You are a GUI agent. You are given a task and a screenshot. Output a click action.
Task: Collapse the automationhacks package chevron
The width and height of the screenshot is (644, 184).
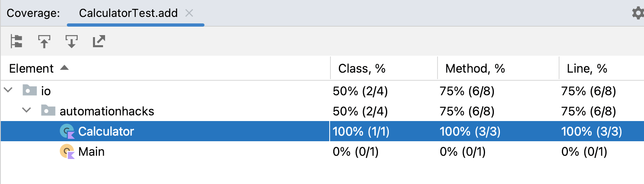tap(27, 111)
